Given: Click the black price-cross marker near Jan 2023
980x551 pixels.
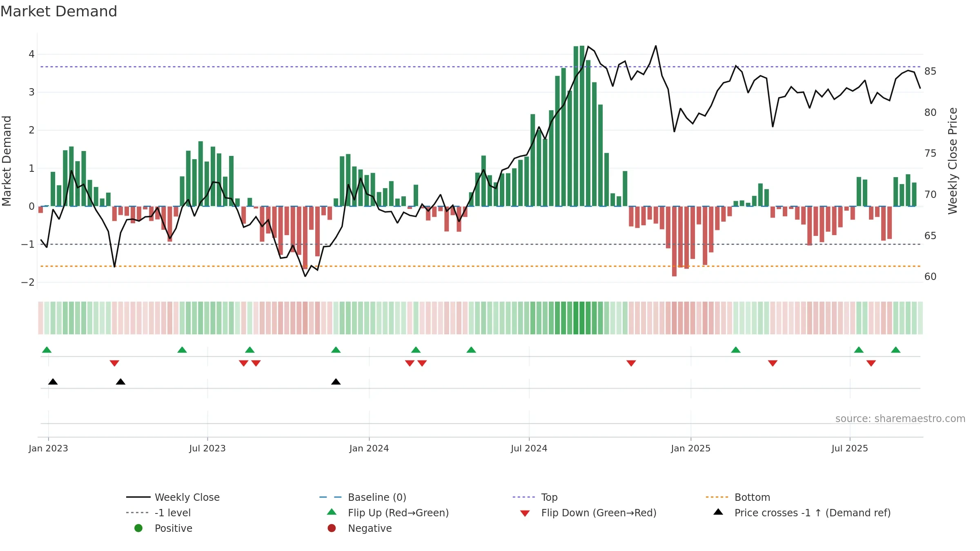Looking at the screenshot, I should tap(53, 382).
